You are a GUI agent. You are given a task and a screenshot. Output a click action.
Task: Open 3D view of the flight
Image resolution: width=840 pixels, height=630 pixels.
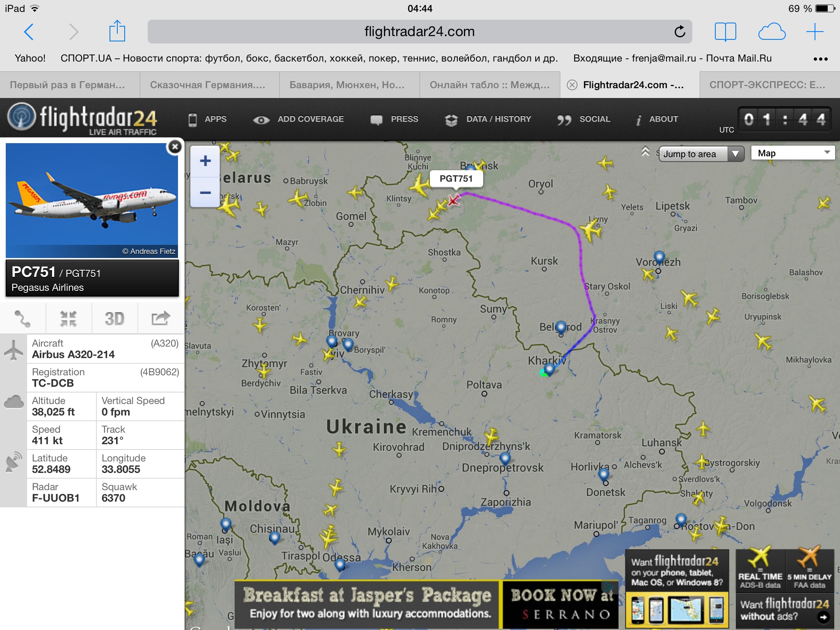[114, 319]
